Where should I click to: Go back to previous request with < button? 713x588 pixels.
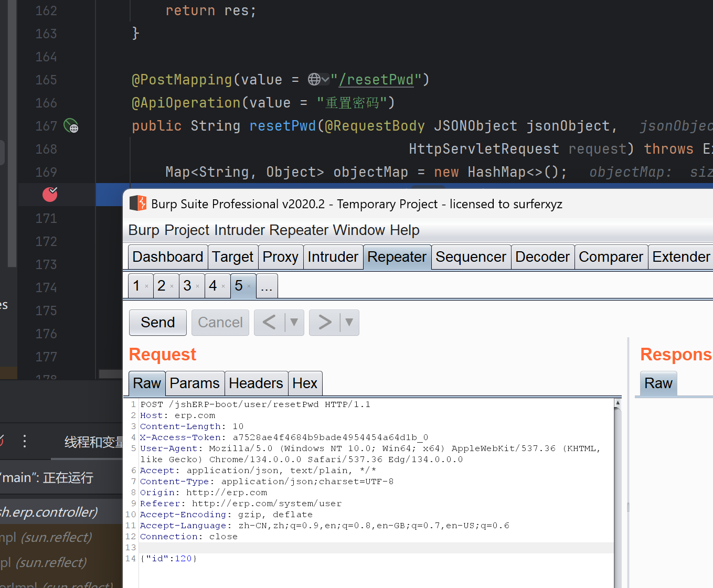269,322
